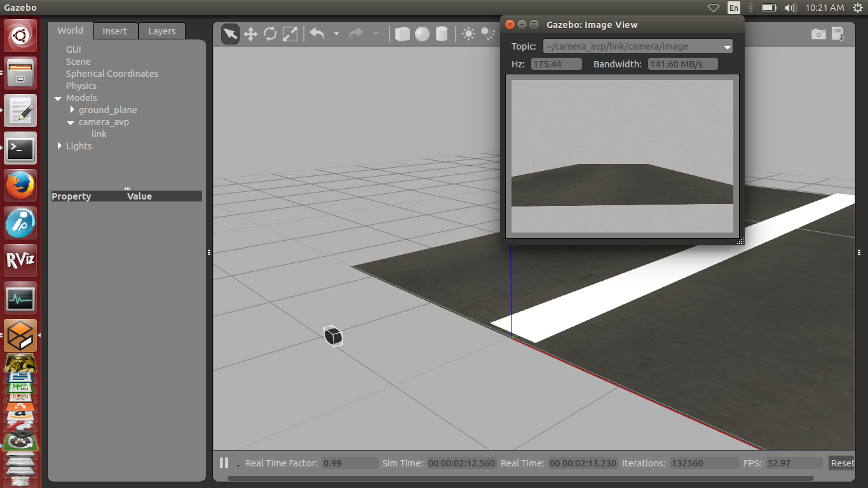Switch to the Insert tab

pyautogui.click(x=115, y=30)
